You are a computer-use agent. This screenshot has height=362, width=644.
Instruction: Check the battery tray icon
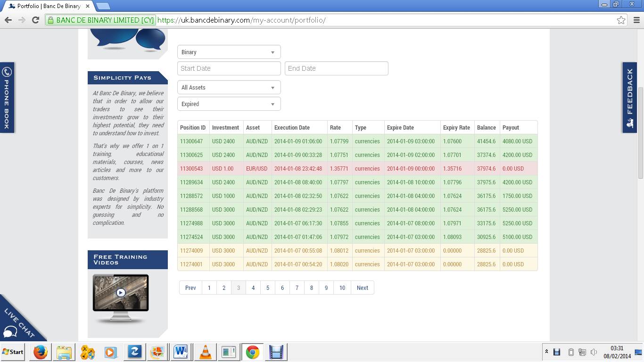[x=570, y=352]
